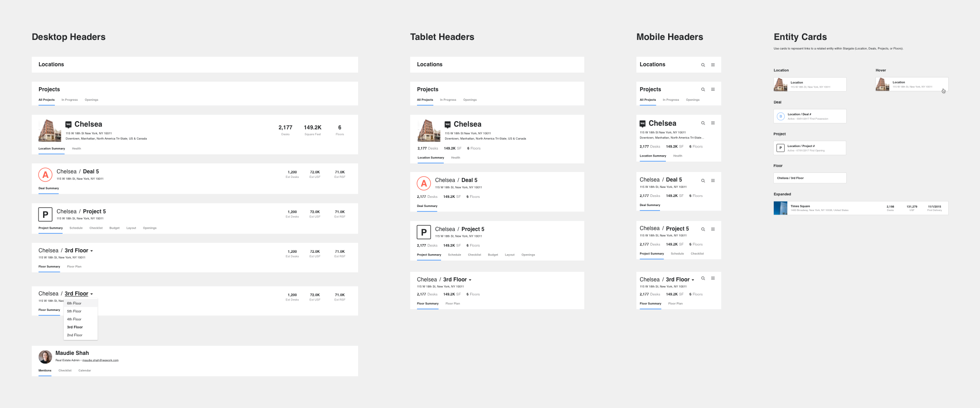The width and height of the screenshot is (980, 408).
Task: Open the Location card under the Hover label
Action: click(x=912, y=84)
